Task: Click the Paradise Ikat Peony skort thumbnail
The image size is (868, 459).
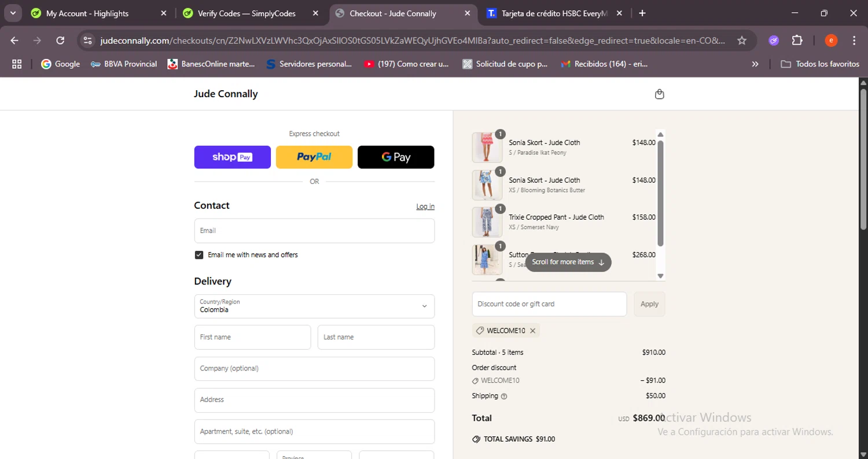Action: (487, 147)
